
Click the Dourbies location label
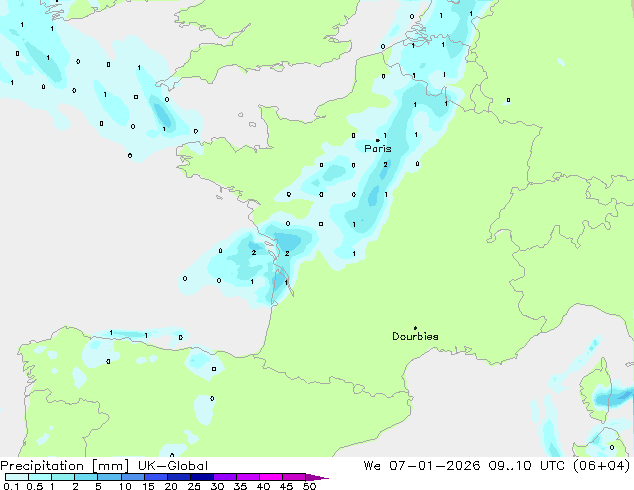point(415,336)
